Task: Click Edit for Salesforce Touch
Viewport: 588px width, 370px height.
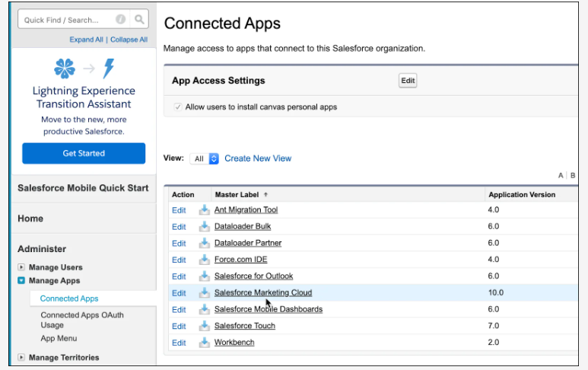Action: click(179, 326)
